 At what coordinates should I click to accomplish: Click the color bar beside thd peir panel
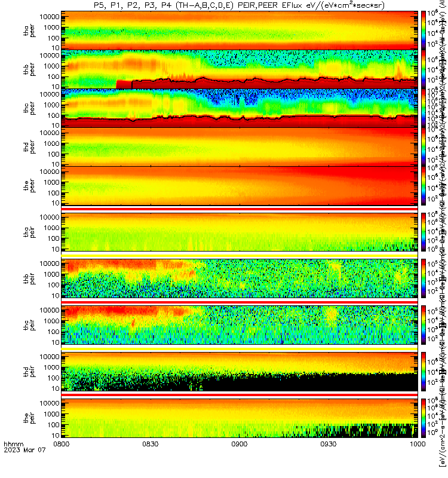click(x=424, y=372)
